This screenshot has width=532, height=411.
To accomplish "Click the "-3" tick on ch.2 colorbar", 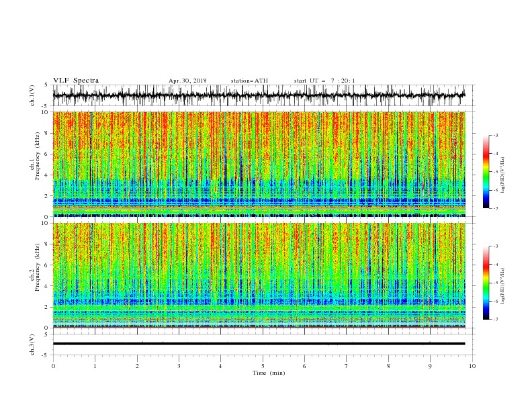I will [x=496, y=246].
